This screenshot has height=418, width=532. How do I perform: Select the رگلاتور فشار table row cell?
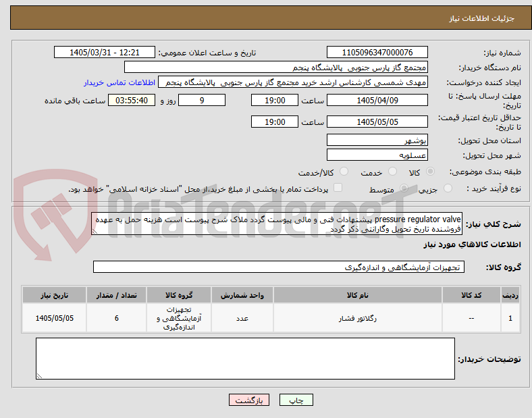[358, 318]
